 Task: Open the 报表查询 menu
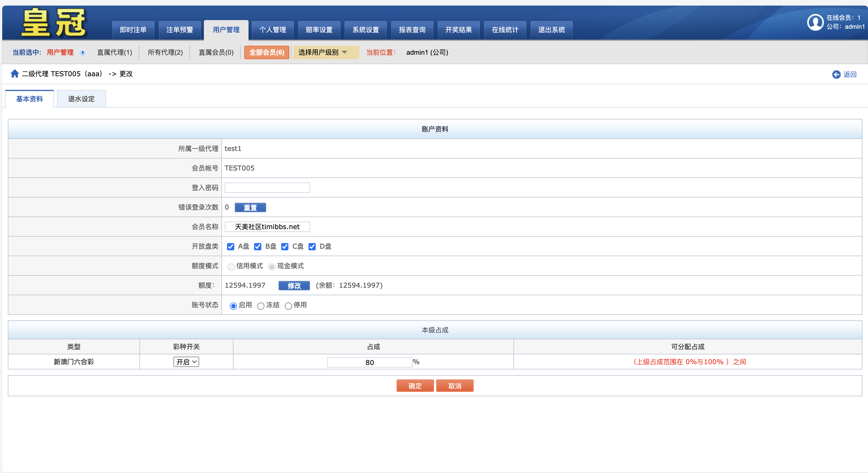click(x=412, y=30)
